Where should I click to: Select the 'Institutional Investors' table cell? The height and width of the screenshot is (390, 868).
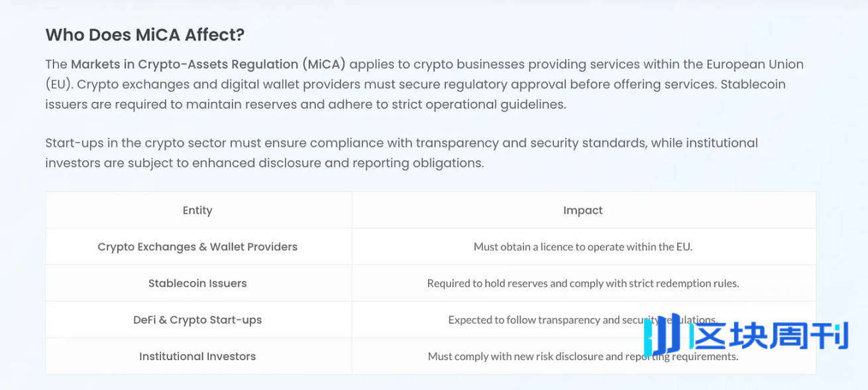click(x=197, y=356)
